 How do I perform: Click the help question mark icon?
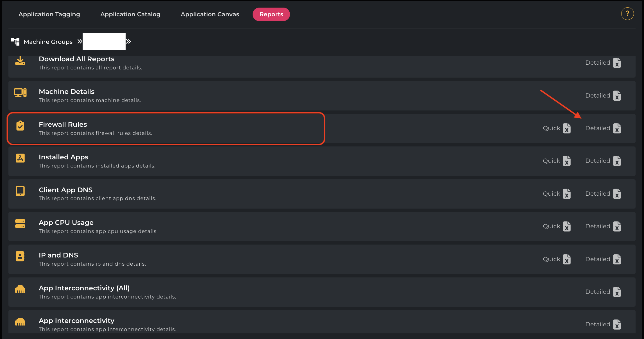[x=627, y=14]
